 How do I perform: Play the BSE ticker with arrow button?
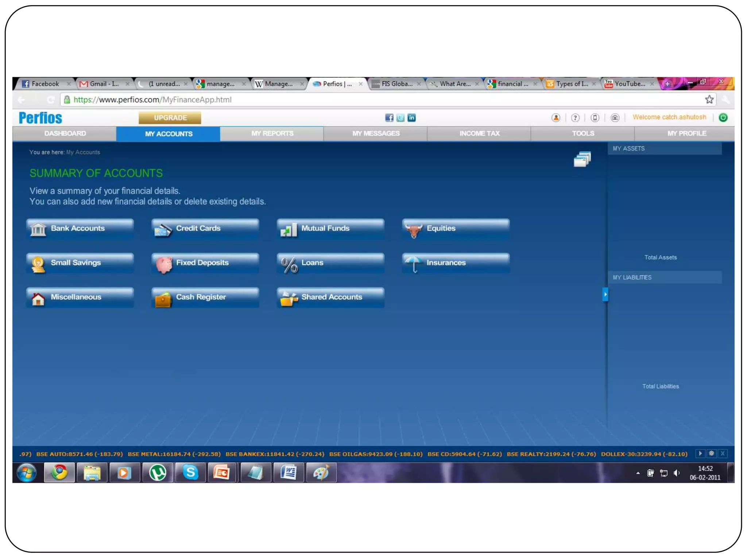[x=700, y=454]
